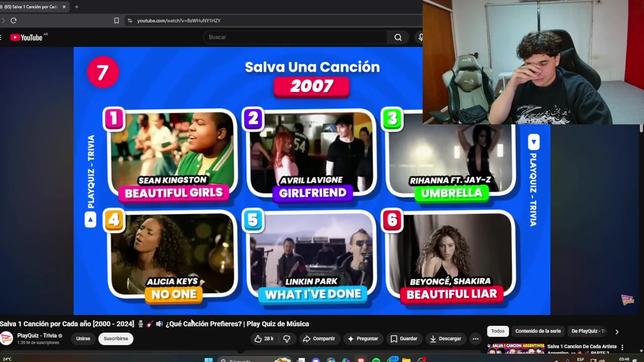The image size is (644, 362).
Task: Subscribe with the Suscribirse button
Action: (x=116, y=339)
